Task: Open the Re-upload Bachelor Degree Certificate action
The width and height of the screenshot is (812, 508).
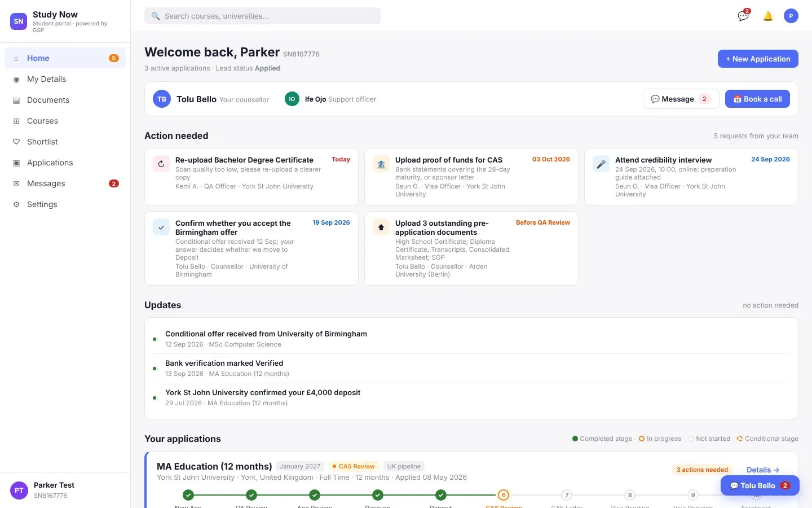Action: click(x=251, y=177)
